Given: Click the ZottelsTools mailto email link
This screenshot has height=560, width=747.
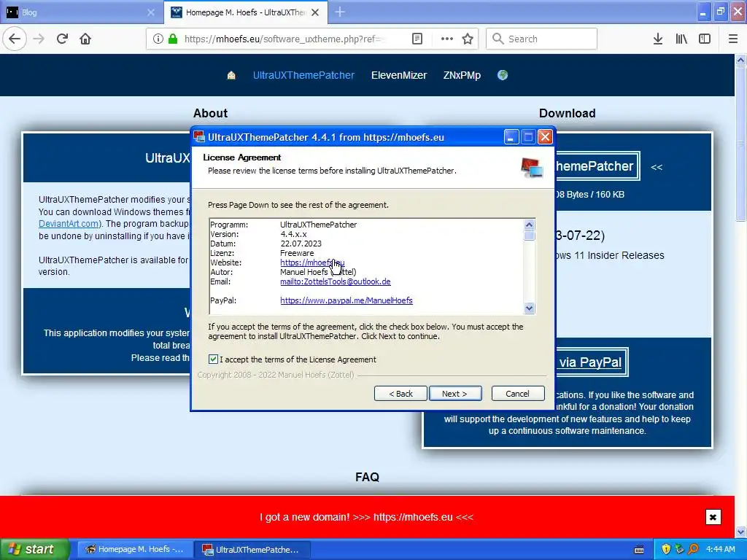Looking at the screenshot, I should click(x=336, y=281).
